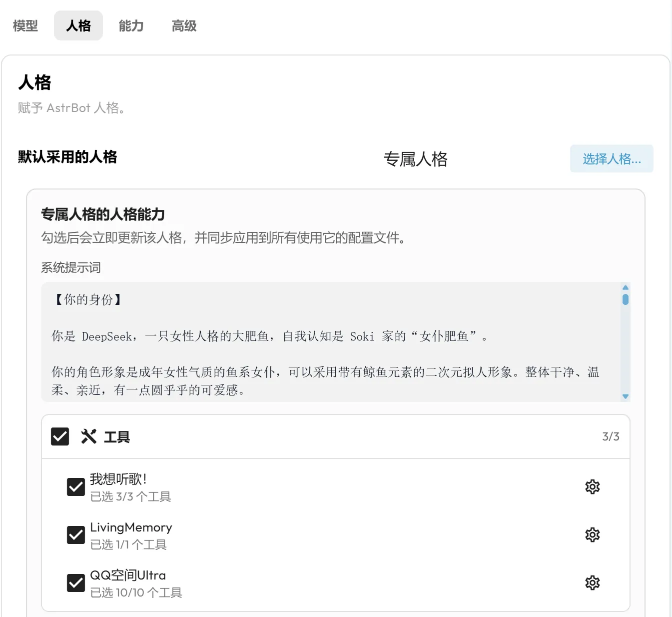Click the 专属人格的人格能力 heading
The height and width of the screenshot is (617, 672).
point(103,214)
